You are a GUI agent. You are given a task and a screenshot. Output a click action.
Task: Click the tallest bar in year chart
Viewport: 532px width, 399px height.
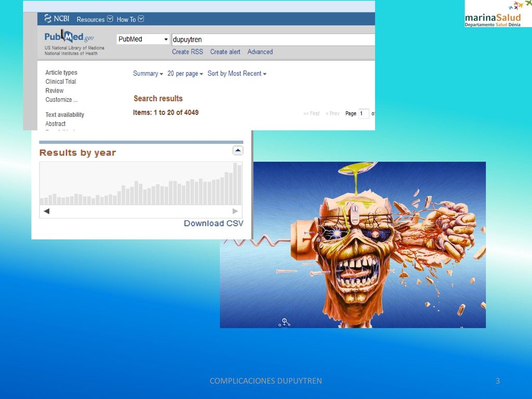tap(235, 184)
